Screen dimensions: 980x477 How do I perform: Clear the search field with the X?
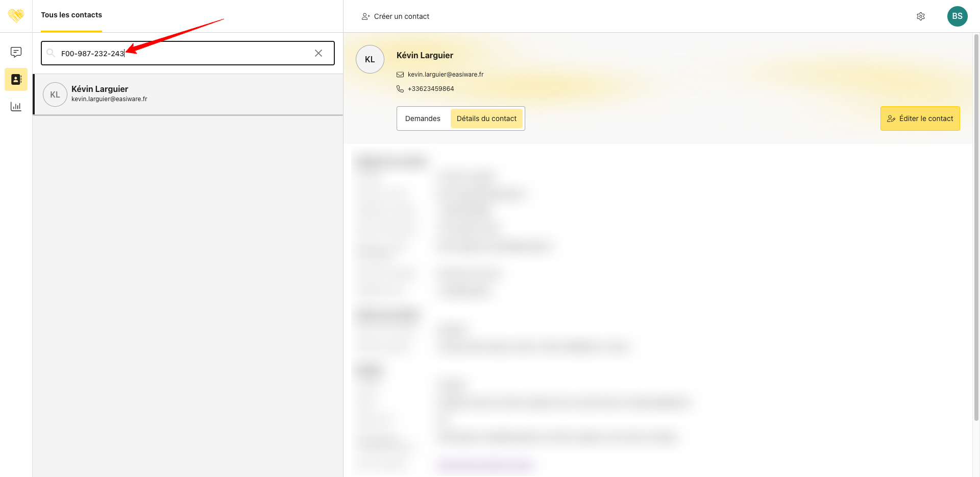pyautogui.click(x=318, y=53)
